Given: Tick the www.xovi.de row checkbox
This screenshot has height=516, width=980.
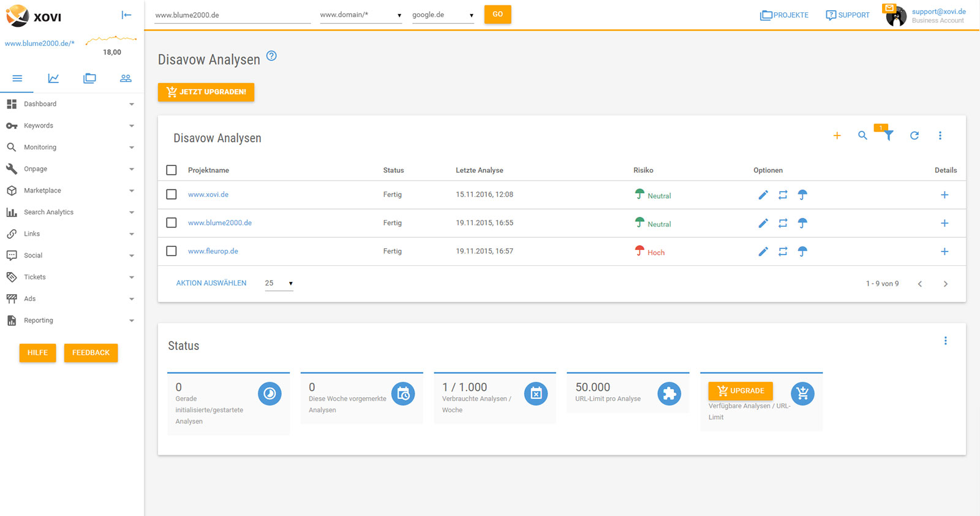Looking at the screenshot, I should [x=171, y=194].
